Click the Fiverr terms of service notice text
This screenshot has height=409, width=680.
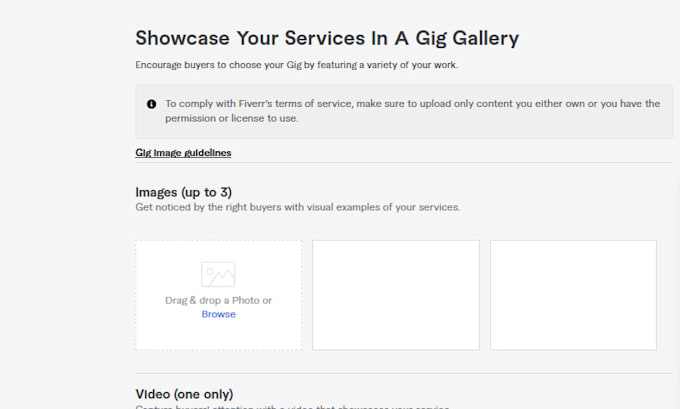pyautogui.click(x=412, y=111)
